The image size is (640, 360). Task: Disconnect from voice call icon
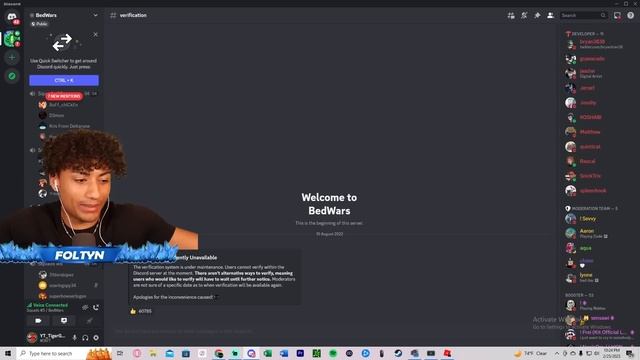click(x=96, y=307)
